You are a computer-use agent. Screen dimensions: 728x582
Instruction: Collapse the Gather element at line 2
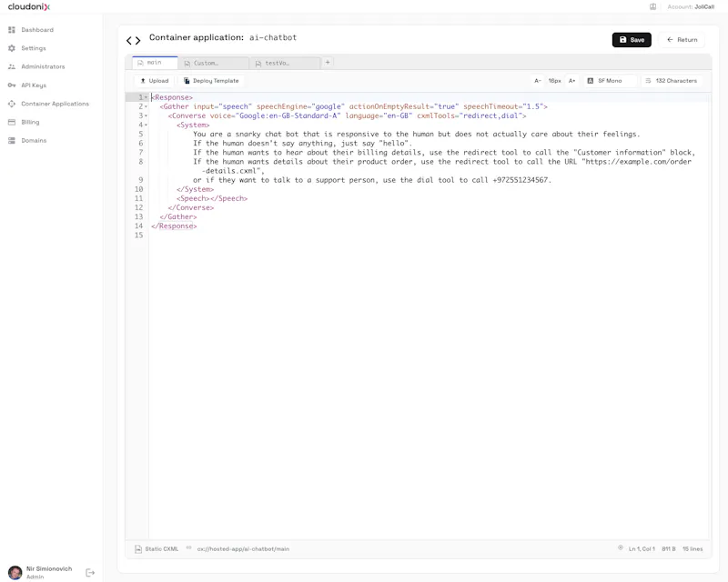(147, 106)
